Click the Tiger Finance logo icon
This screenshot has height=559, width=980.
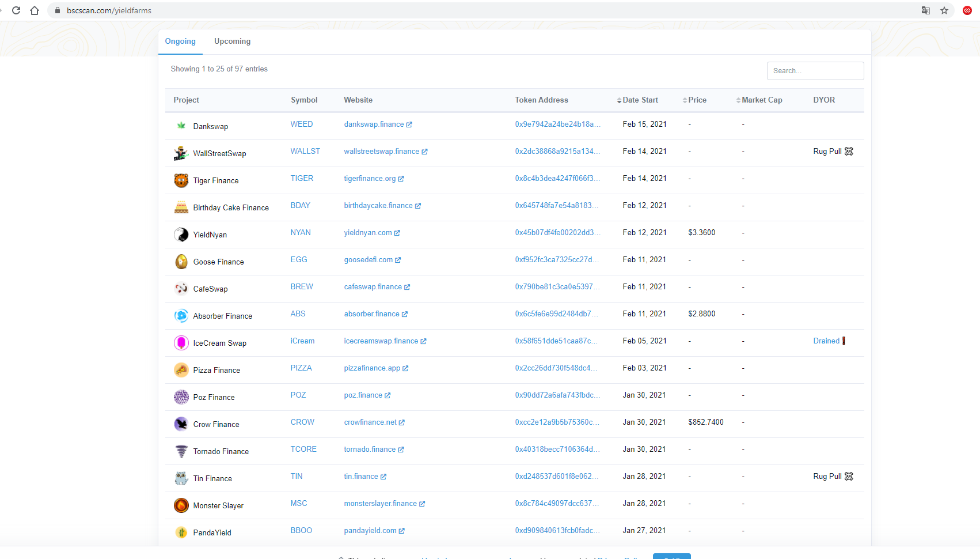click(x=181, y=180)
